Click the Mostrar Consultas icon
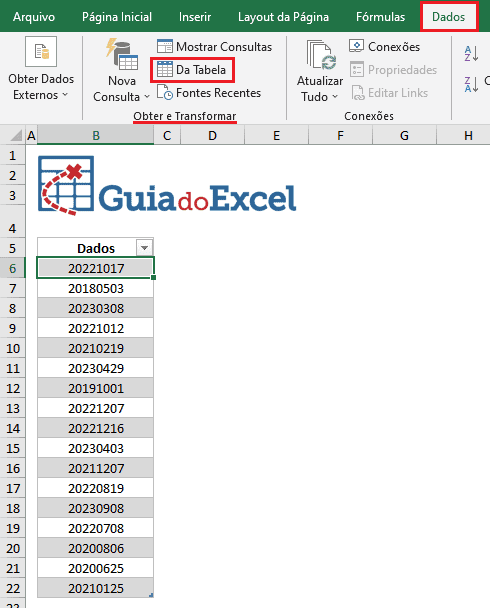The image size is (490, 608). point(165,46)
